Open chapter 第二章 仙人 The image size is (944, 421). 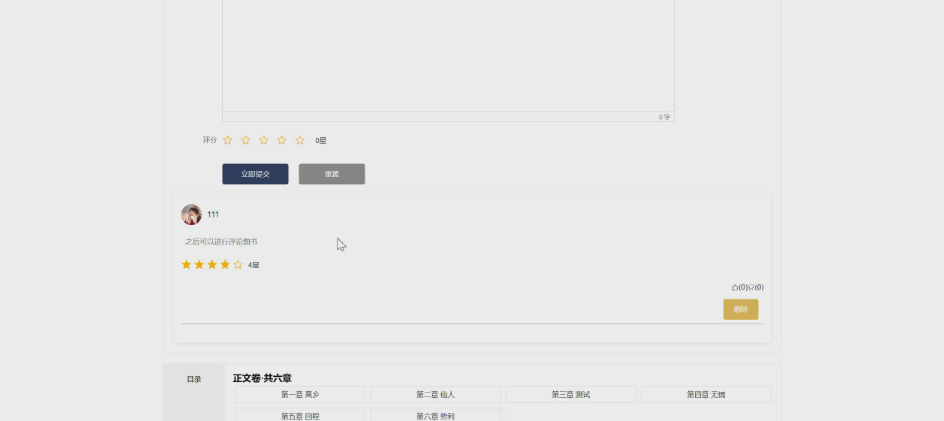pyautogui.click(x=435, y=394)
